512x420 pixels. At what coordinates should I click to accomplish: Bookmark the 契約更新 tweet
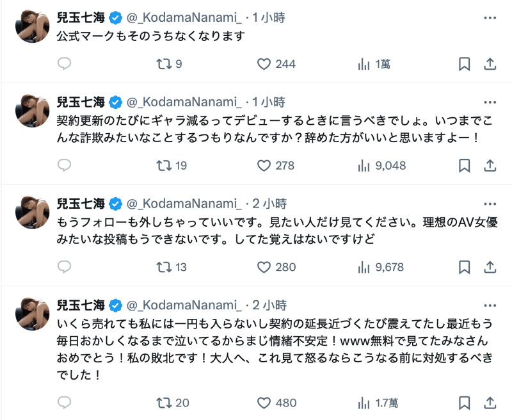click(x=463, y=165)
